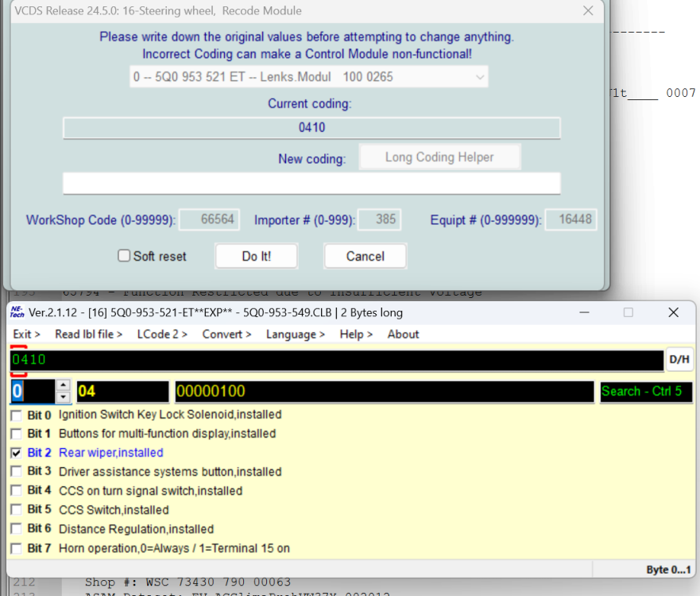The image size is (700, 596).
Task: Click the 'Distance Regulation,installed' label
Action: pos(136,529)
